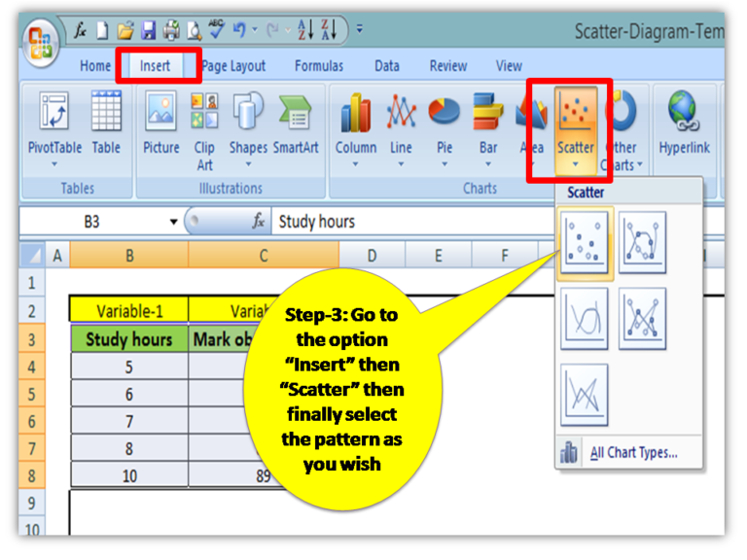Screen dimensions: 747x560
Task: Expand the Line chart dropdown arrow
Action: [x=401, y=164]
